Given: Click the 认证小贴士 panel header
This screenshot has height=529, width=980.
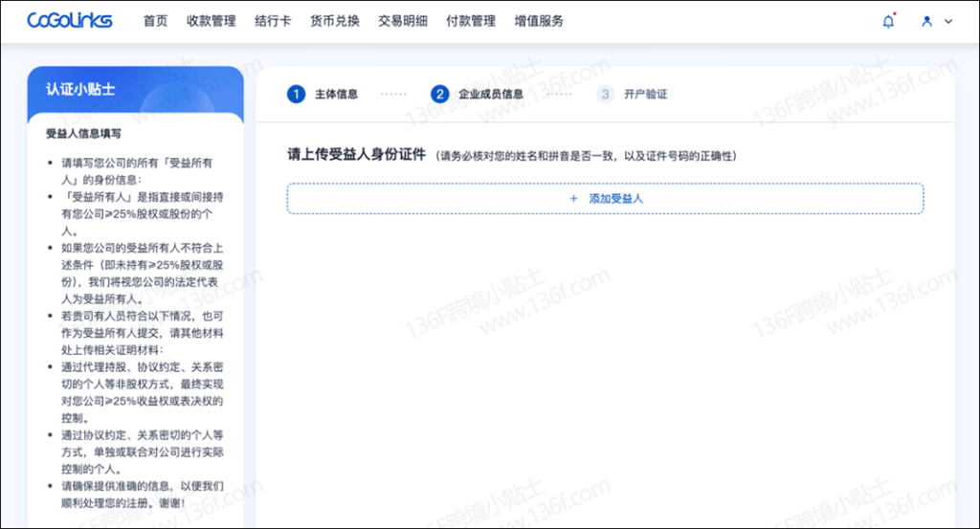Looking at the screenshot, I should [x=136, y=90].
